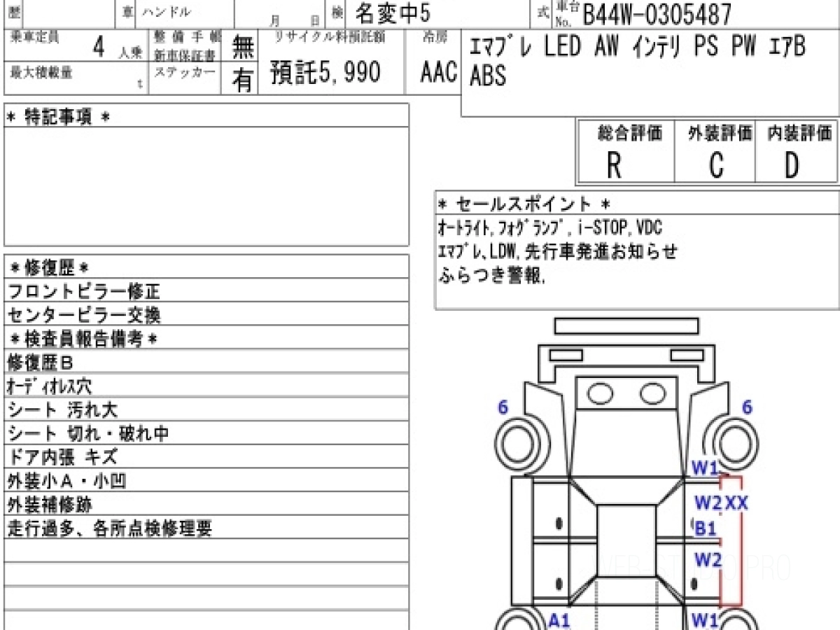The image size is (840, 630).
Task: Select the シート 切れ・破れ中 row
Action: click(x=206, y=433)
